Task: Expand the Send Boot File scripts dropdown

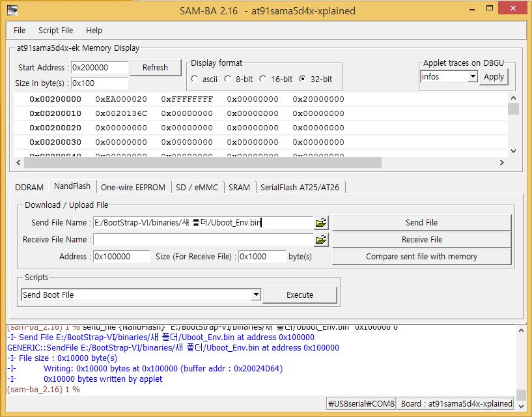Action: pos(256,295)
